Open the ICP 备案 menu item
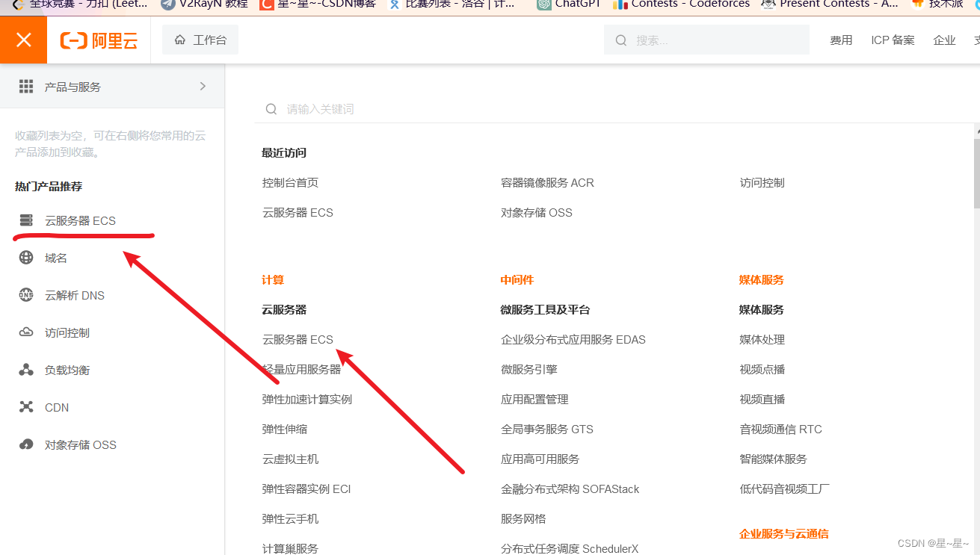The height and width of the screenshot is (555, 980). click(893, 40)
